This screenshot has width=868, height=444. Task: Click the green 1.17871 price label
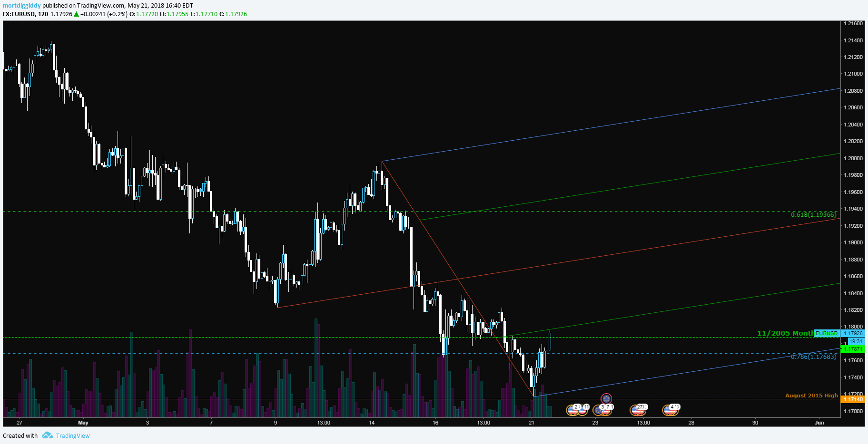click(853, 349)
